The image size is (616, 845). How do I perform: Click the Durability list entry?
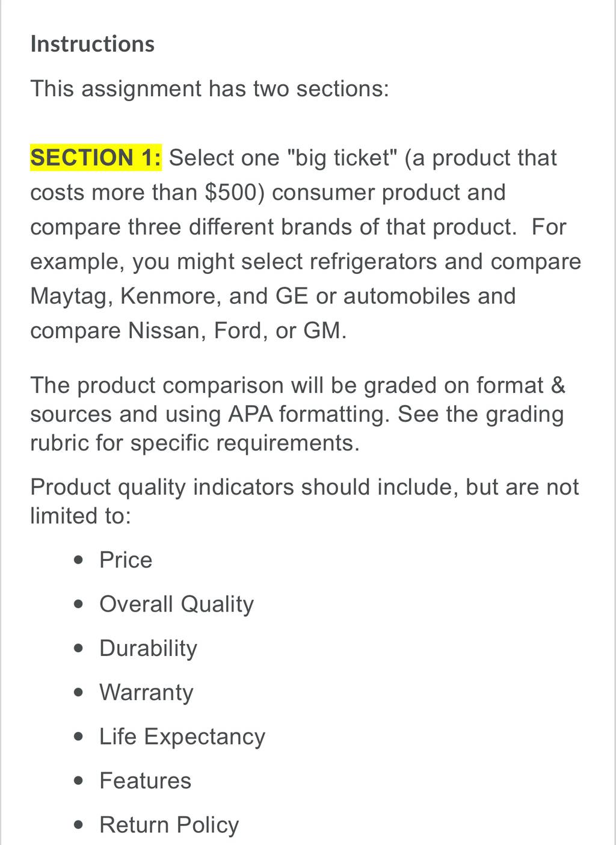pos(148,648)
